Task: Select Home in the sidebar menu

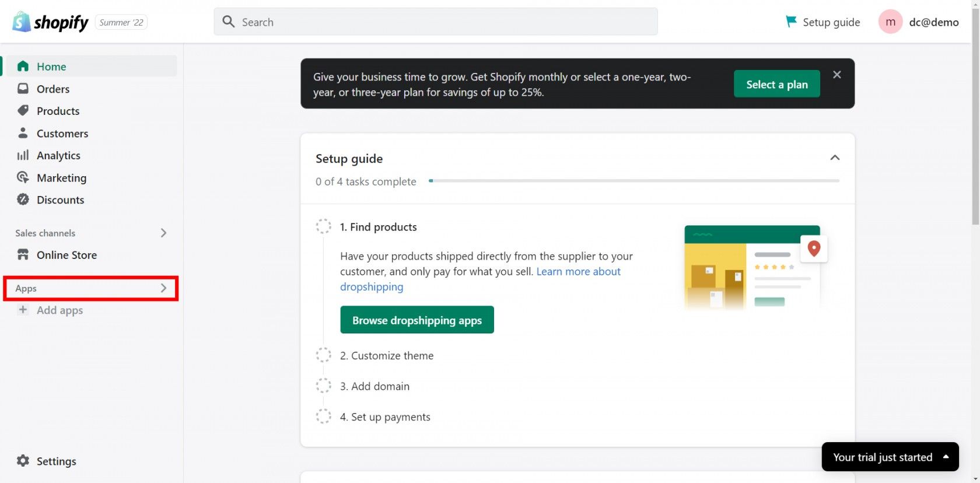Action: (51, 66)
